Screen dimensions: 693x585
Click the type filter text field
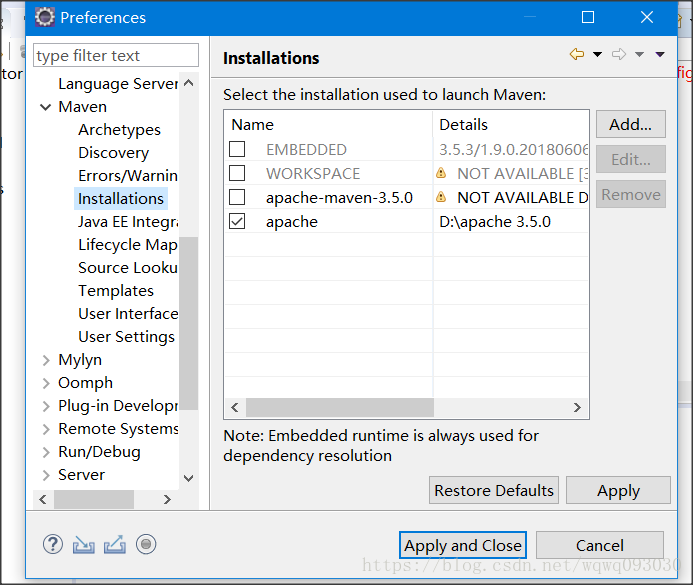pos(116,56)
